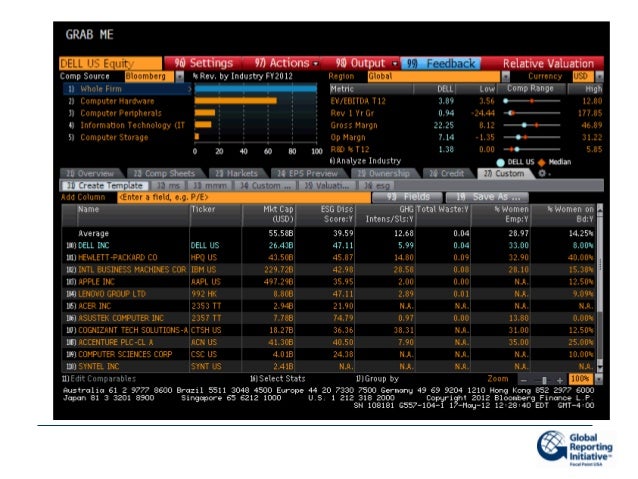
Task: Click the IBM US ticker cell
Action: click(203, 269)
